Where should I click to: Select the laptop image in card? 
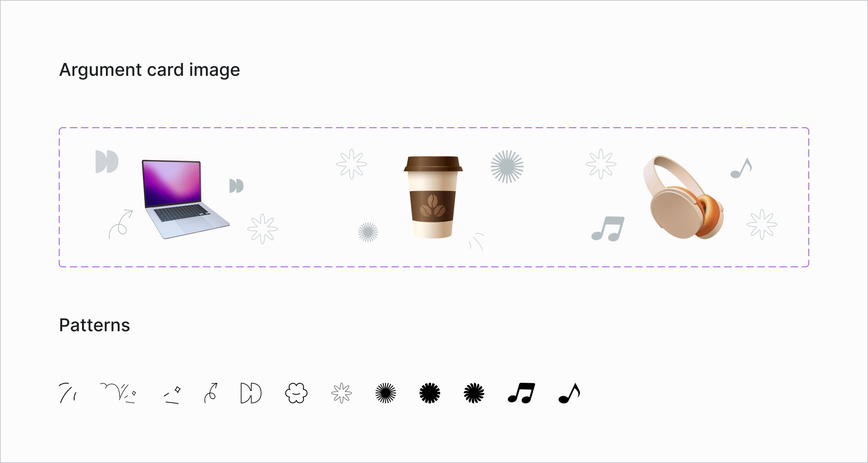(186, 199)
